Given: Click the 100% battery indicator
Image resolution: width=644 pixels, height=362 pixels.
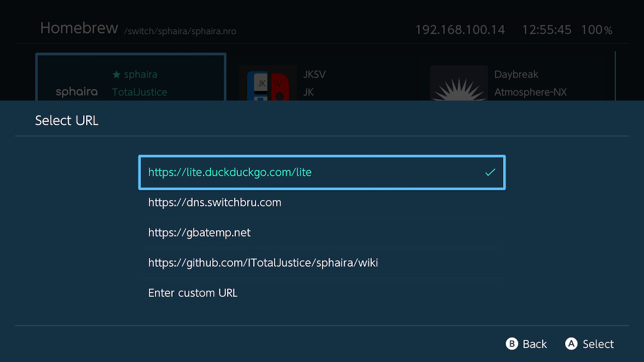Looking at the screenshot, I should tap(596, 30).
